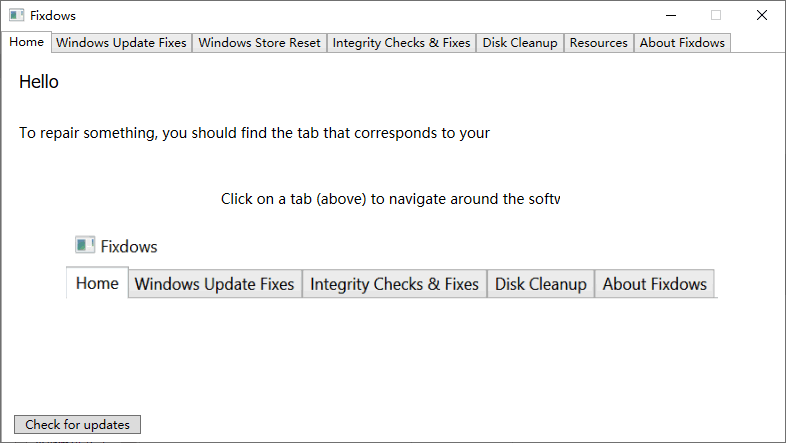This screenshot has width=786, height=443.
Task: Minimize the Fixdows window
Action: tap(669, 16)
